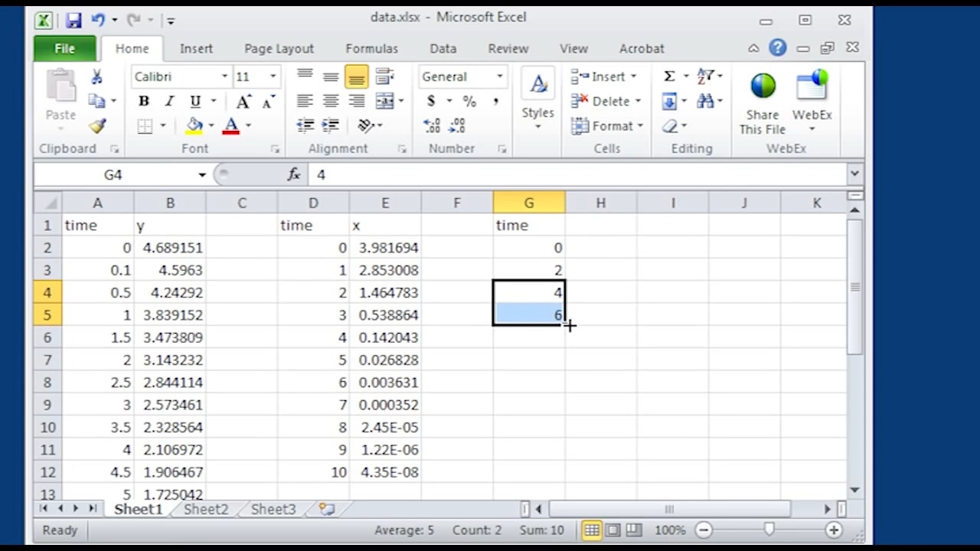Click the Excel Help question mark icon
The image size is (980, 551).
[x=778, y=48]
